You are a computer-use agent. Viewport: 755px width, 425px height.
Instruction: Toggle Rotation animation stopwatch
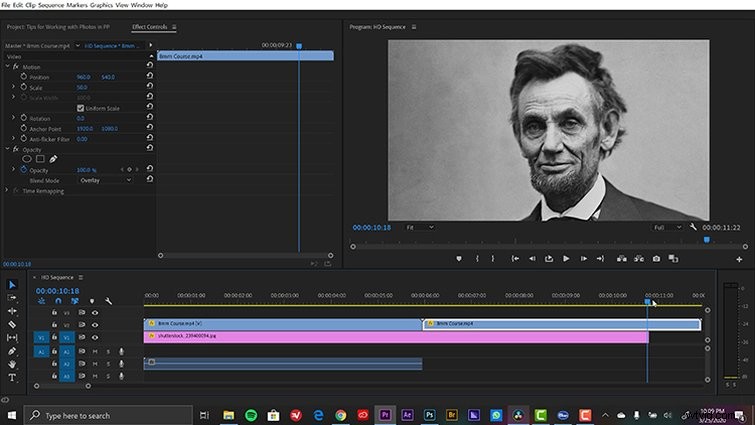point(24,118)
